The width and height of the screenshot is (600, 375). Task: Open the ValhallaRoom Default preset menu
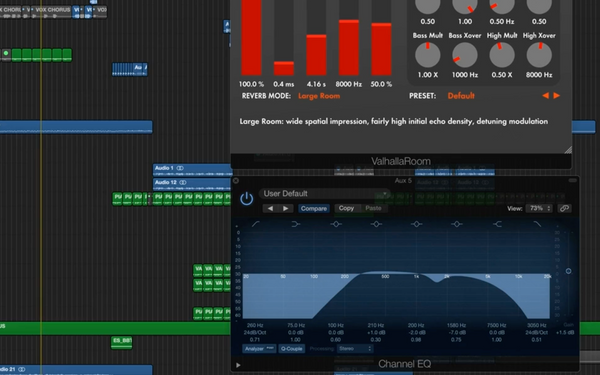(461, 96)
